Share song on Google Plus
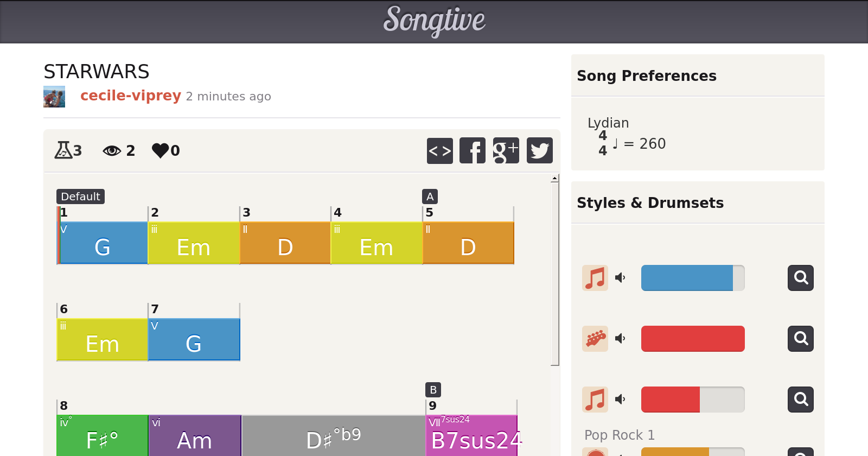 coord(506,150)
